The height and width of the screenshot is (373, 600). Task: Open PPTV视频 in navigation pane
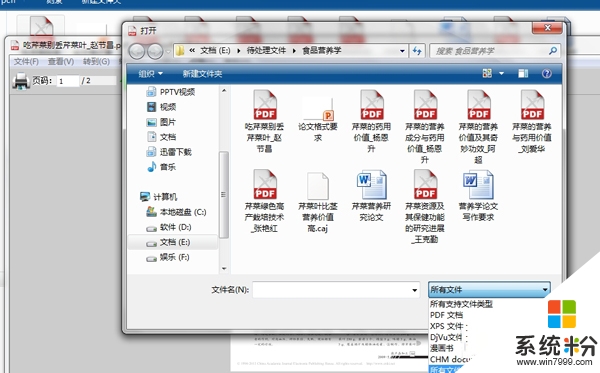171,92
